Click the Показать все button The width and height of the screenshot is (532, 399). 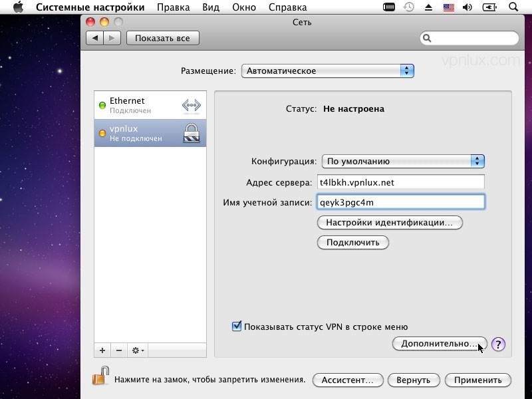(162, 38)
